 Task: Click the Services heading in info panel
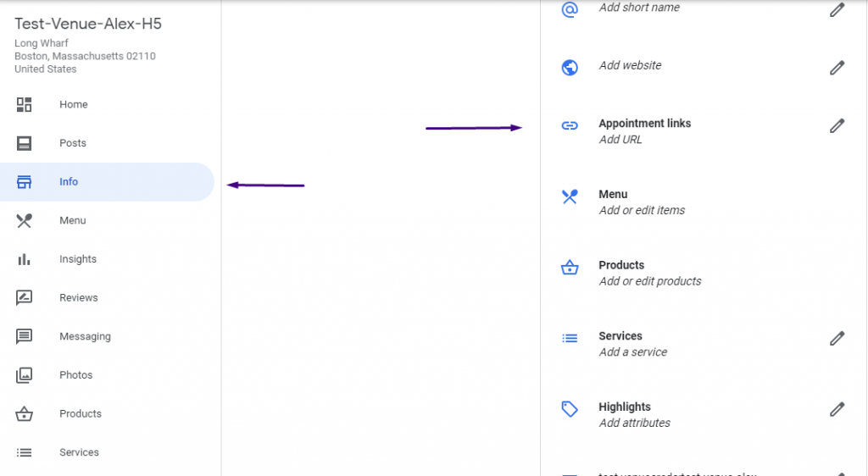click(x=620, y=335)
